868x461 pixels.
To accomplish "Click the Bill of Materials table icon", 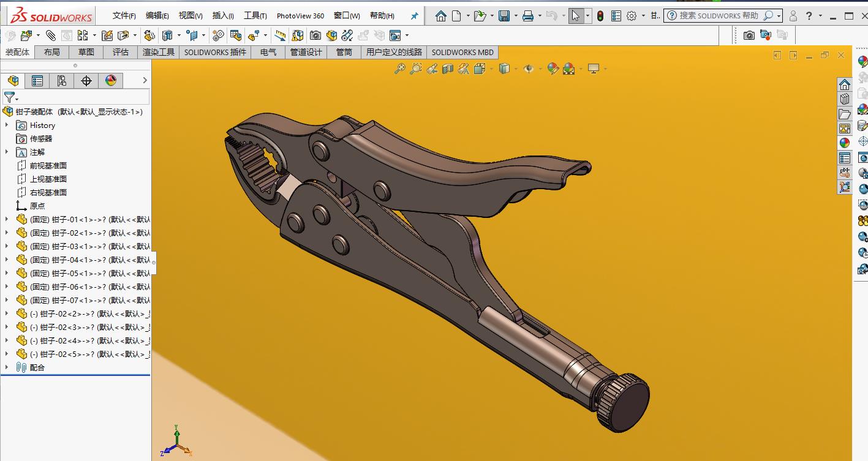I will click(x=235, y=36).
